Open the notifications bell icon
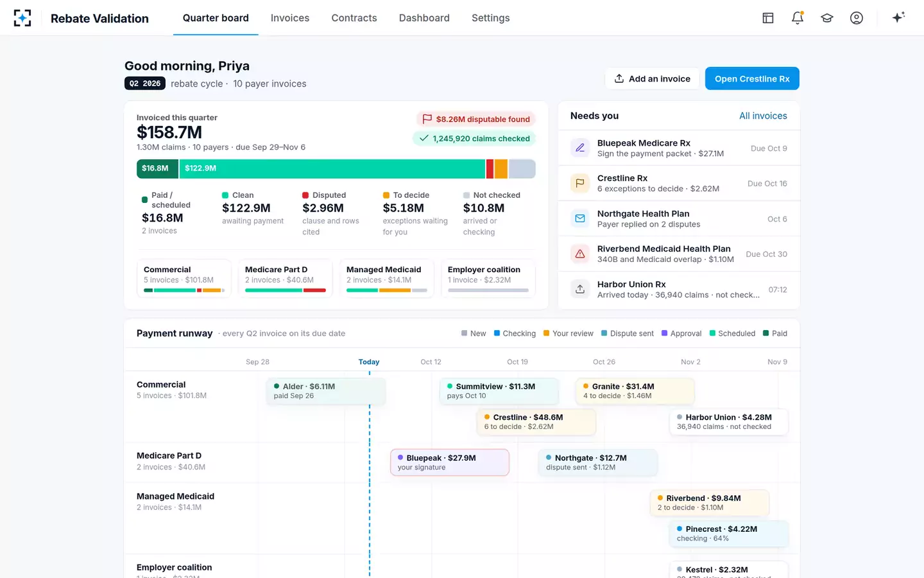This screenshot has width=924, height=578. (798, 18)
